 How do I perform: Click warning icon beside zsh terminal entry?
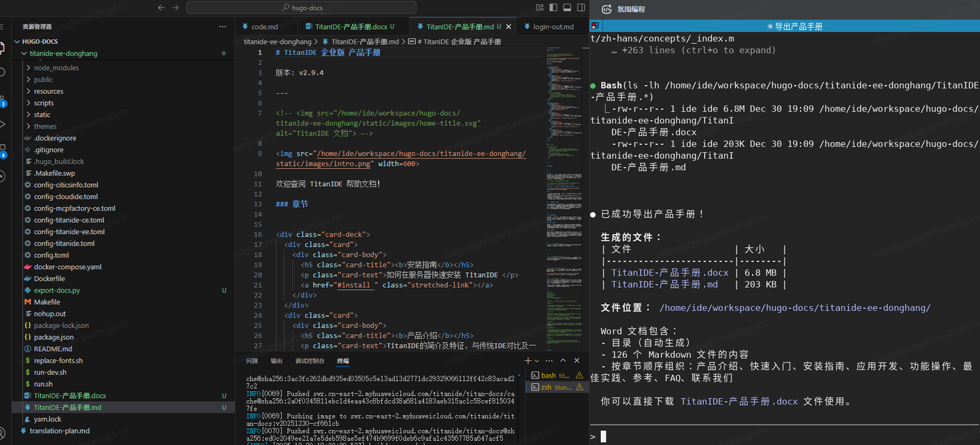pos(579,386)
